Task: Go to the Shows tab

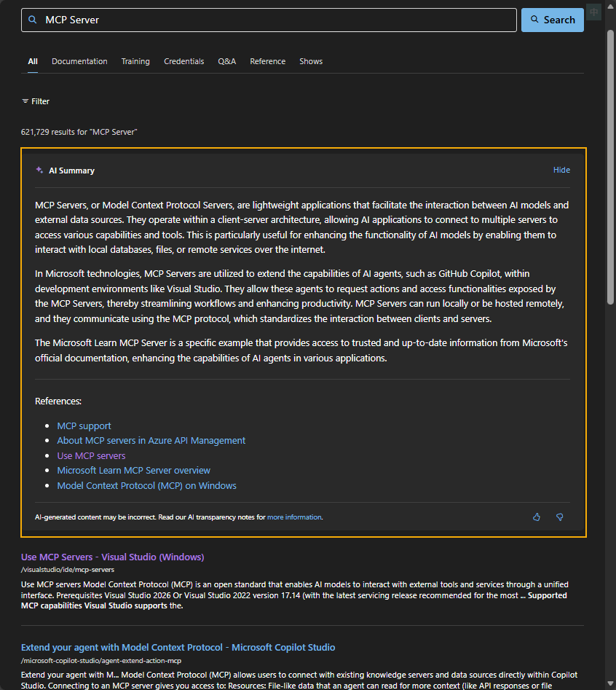Action: tap(310, 61)
